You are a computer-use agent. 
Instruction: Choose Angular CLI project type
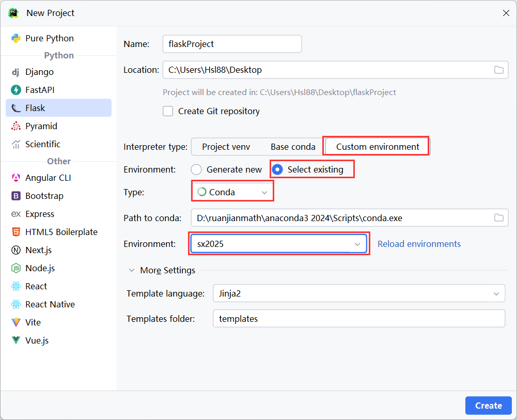point(59,178)
